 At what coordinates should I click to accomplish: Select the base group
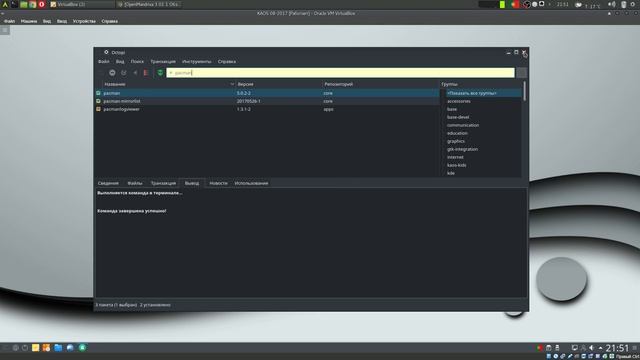click(452, 109)
